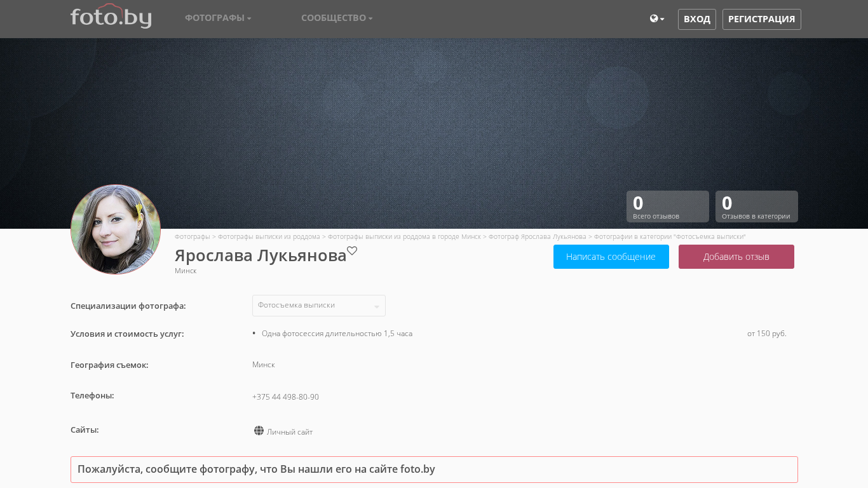This screenshot has width=868, height=488.
Task: Click the price text от 150 руб.
Action: 767,334
